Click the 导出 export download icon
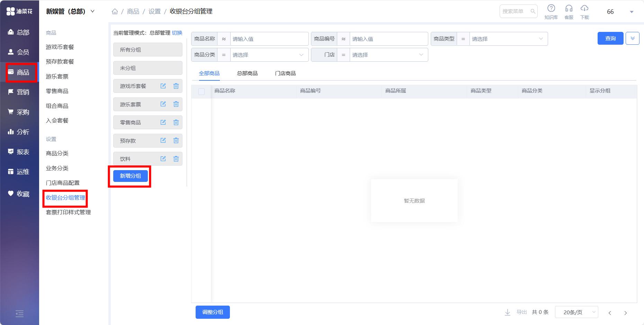 508,312
